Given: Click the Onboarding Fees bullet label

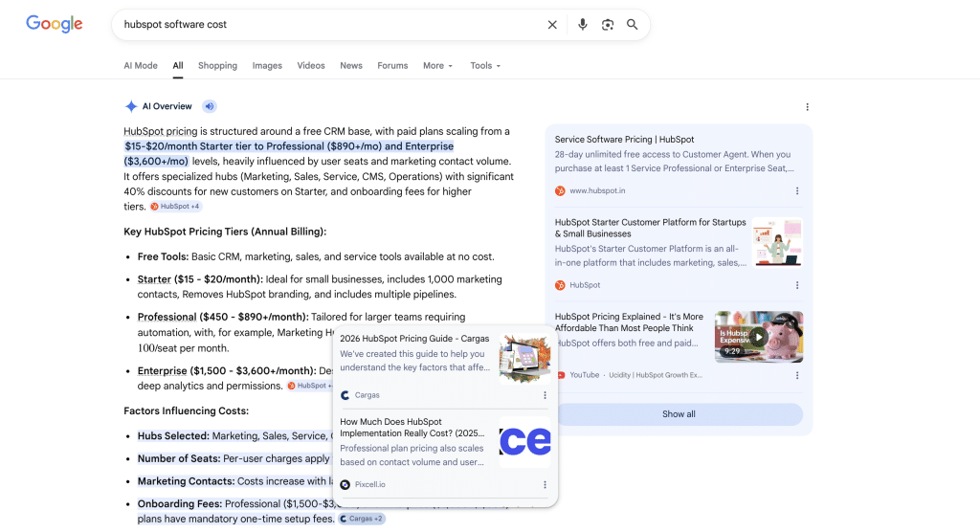Looking at the screenshot, I should point(180,504).
